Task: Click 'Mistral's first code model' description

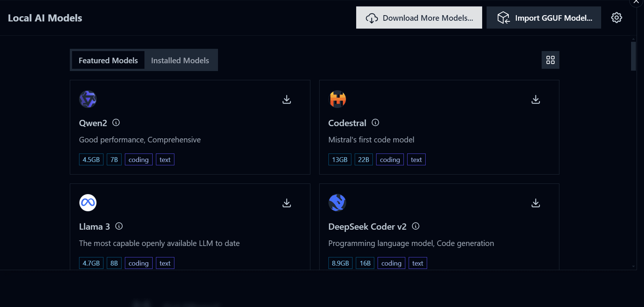Action: click(371, 140)
